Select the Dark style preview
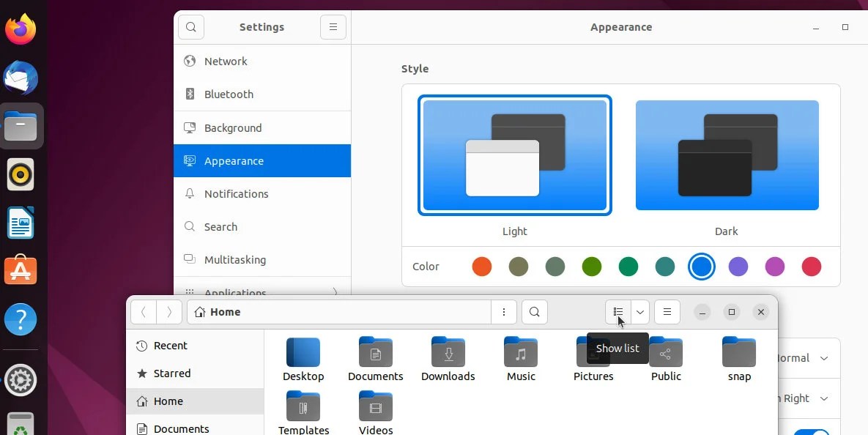The width and height of the screenshot is (868, 435). [727, 155]
